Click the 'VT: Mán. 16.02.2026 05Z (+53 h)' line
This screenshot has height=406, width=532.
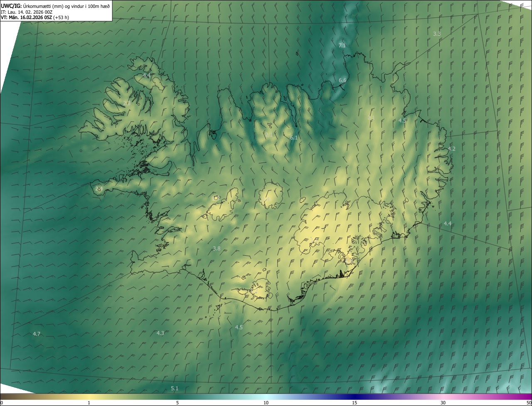(35, 17)
